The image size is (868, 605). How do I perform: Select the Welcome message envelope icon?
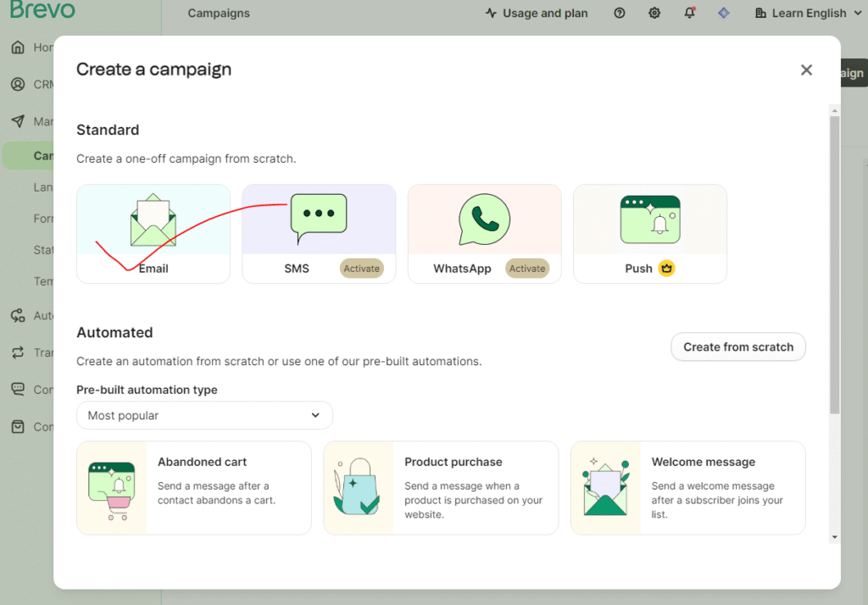tap(605, 488)
